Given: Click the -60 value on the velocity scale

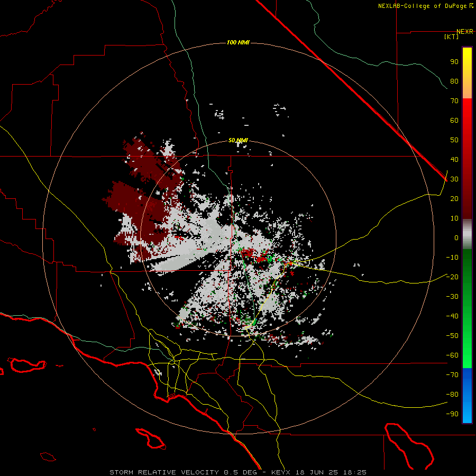Looking at the screenshot, I should pos(452,355).
